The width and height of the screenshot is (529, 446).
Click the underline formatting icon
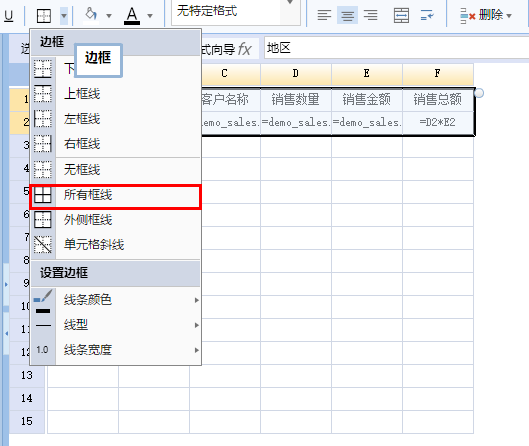point(8,16)
